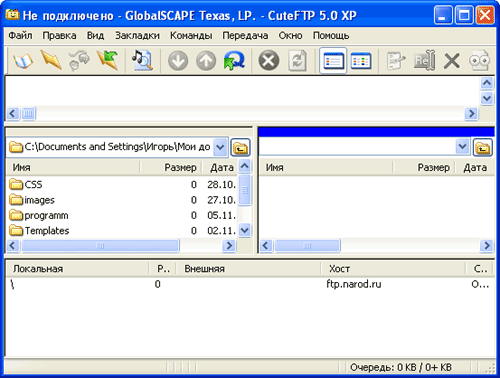Screen dimensions: 500x378
Task: Click the Delete X toolbar icon
Action: pyautogui.click(x=452, y=61)
